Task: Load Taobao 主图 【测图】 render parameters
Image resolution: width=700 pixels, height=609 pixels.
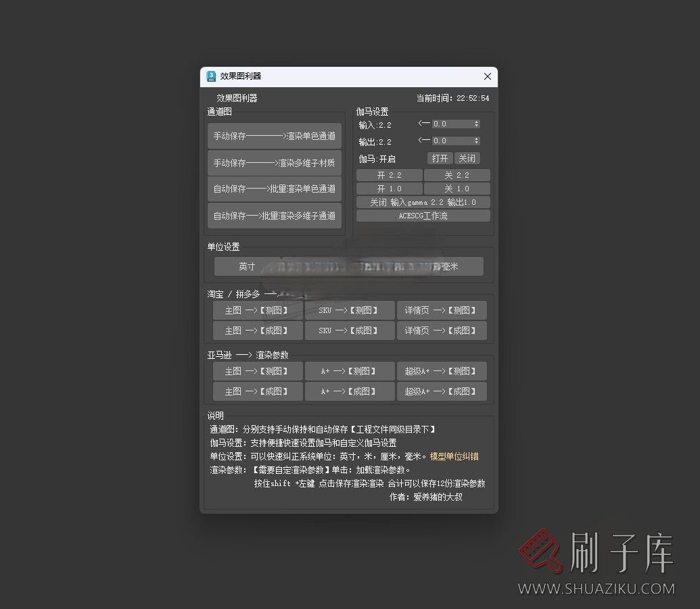Action: click(x=258, y=310)
